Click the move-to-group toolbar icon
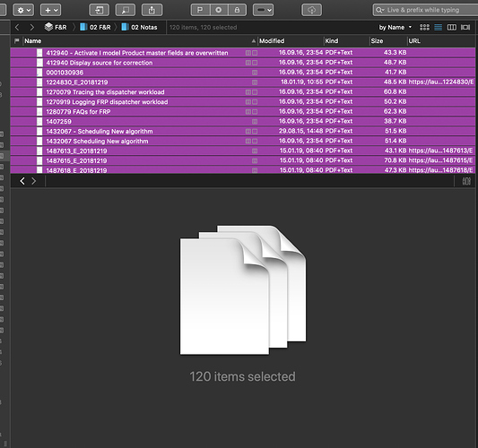This screenshot has height=448, width=478. 99,10
